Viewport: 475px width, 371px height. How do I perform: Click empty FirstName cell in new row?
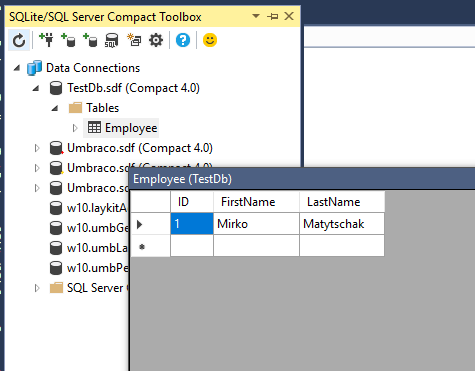tap(256, 246)
